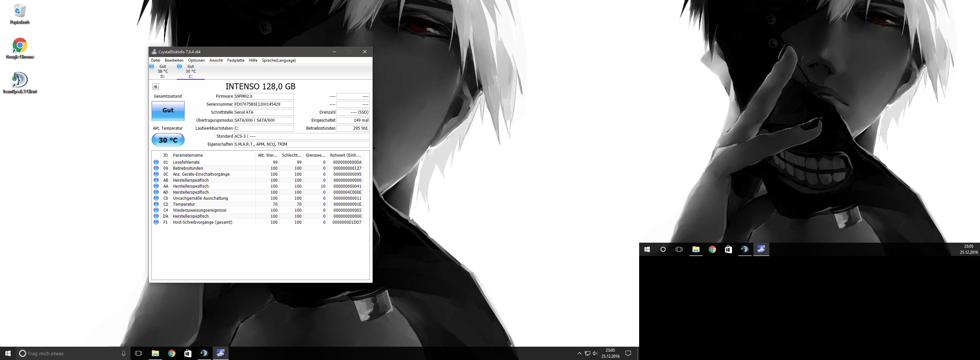Open the Action Center notification icon
Viewport: 980px width, 360px height.
(x=628, y=354)
